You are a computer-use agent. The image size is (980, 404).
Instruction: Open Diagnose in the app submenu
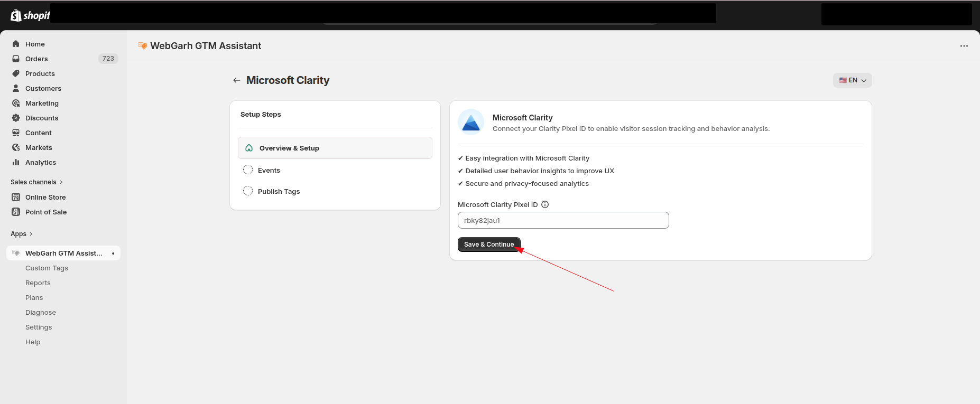pos(41,313)
